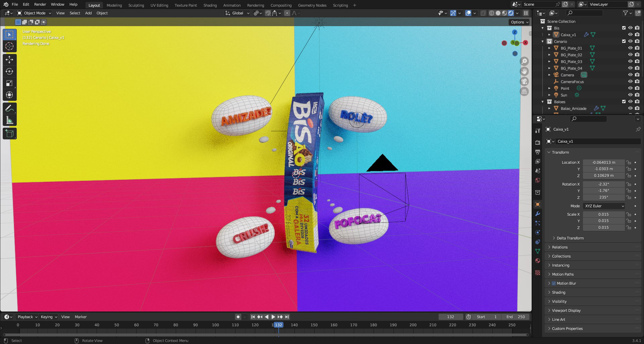Image resolution: width=644 pixels, height=344 pixels.
Task: Play the animation forward
Action: click(x=273, y=317)
